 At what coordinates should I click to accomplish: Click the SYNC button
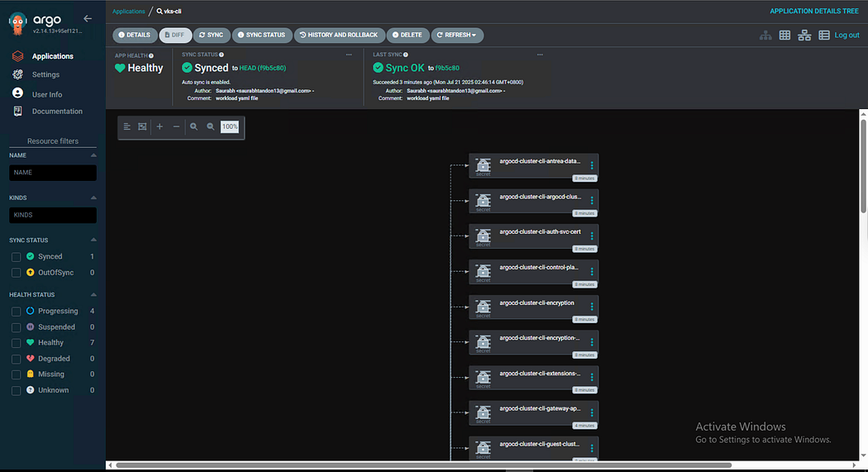pos(212,35)
